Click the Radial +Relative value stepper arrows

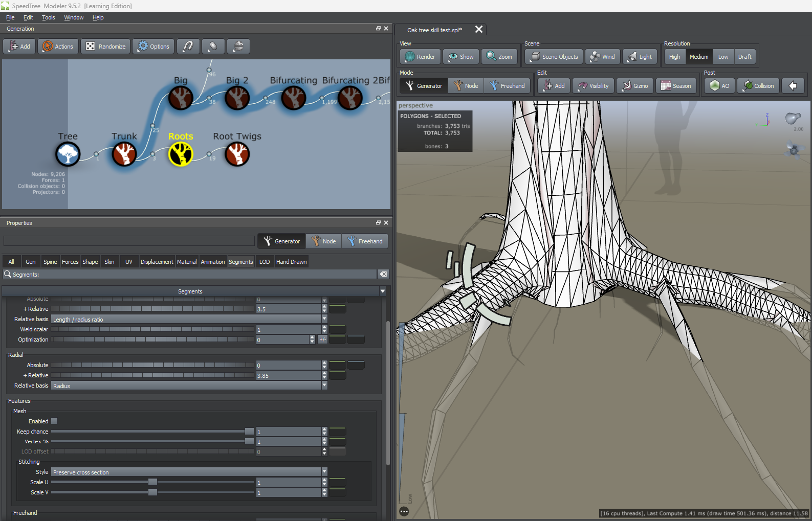(324, 376)
